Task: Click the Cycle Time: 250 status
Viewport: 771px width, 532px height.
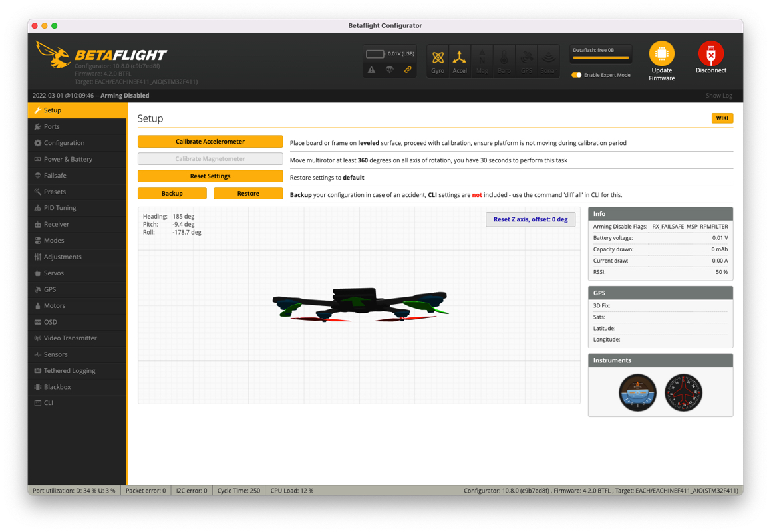Action: click(x=238, y=491)
